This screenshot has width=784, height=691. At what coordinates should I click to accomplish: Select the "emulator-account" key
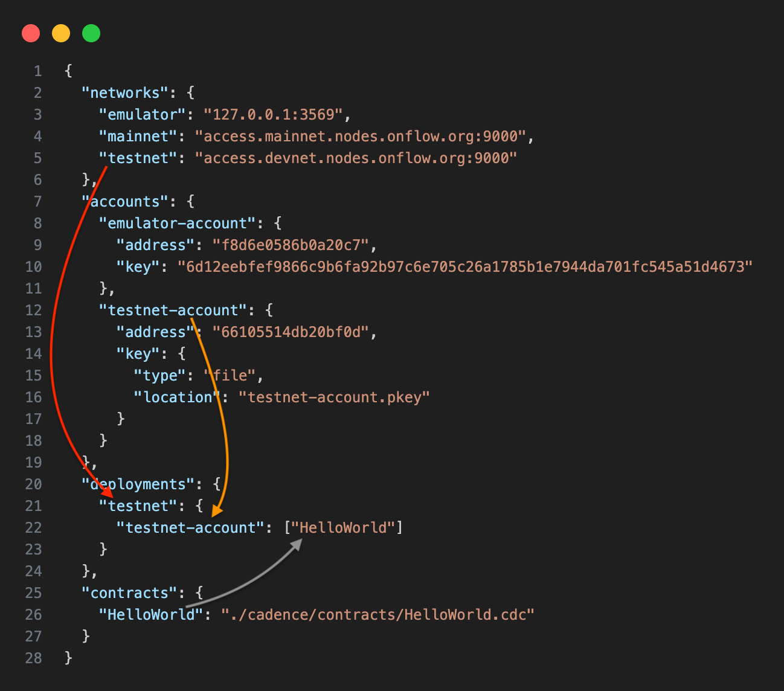coord(178,223)
